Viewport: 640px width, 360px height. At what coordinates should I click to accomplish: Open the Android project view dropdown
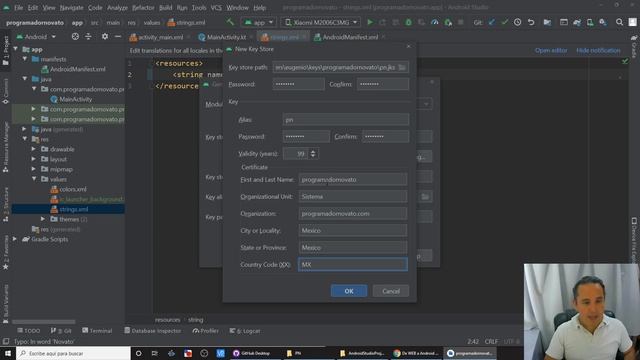click(36, 37)
